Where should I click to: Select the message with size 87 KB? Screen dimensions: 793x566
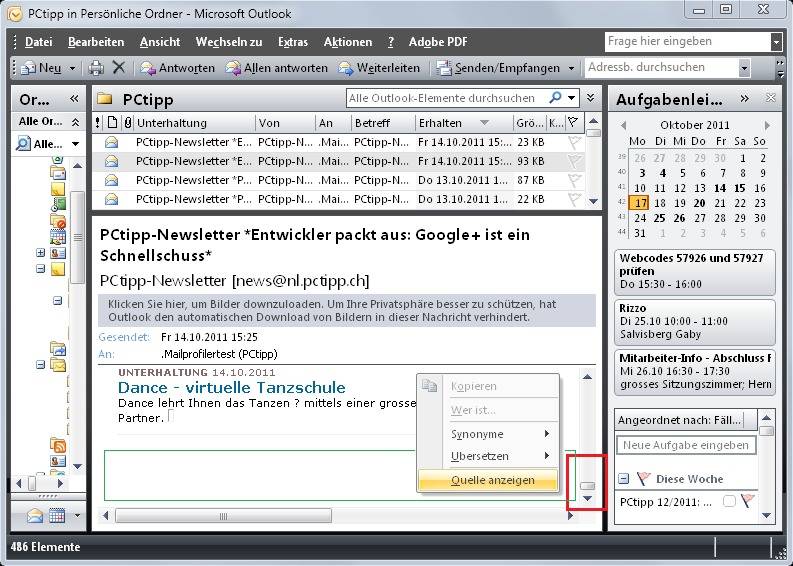[338, 181]
